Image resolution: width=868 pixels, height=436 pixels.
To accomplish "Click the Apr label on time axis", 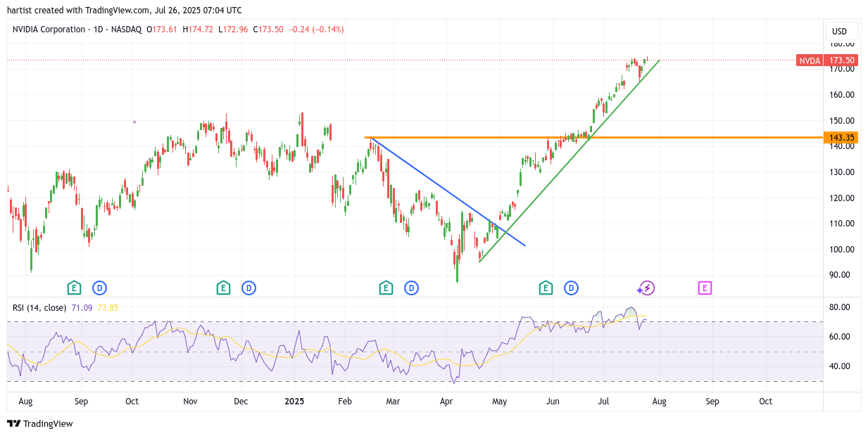I will coord(446,402).
